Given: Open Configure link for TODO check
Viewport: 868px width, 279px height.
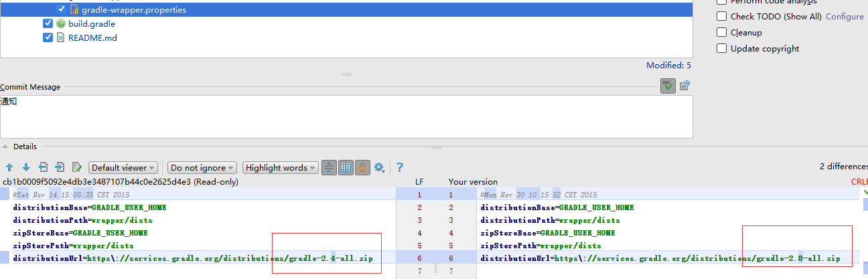Looking at the screenshot, I should coord(845,16).
